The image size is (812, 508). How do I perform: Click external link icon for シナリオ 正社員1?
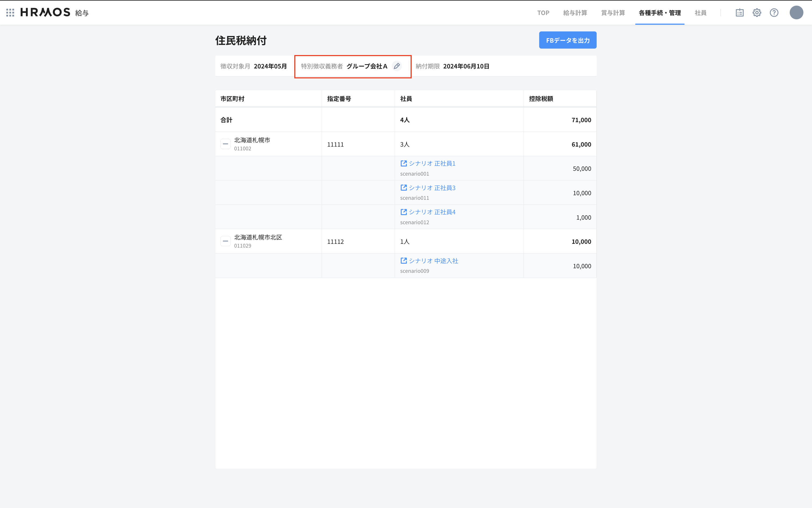pyautogui.click(x=404, y=163)
